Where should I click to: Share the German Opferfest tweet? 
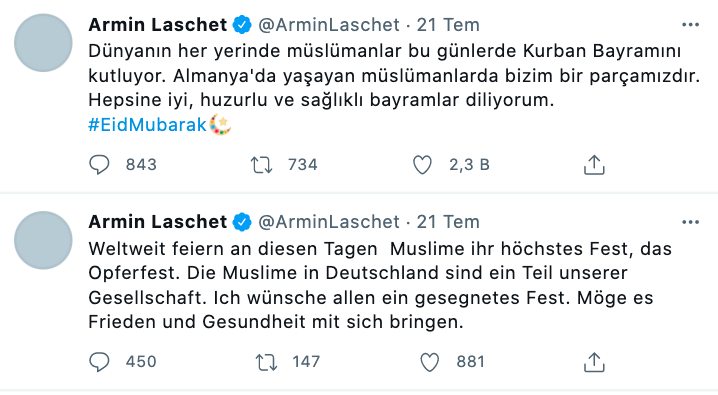pos(594,362)
